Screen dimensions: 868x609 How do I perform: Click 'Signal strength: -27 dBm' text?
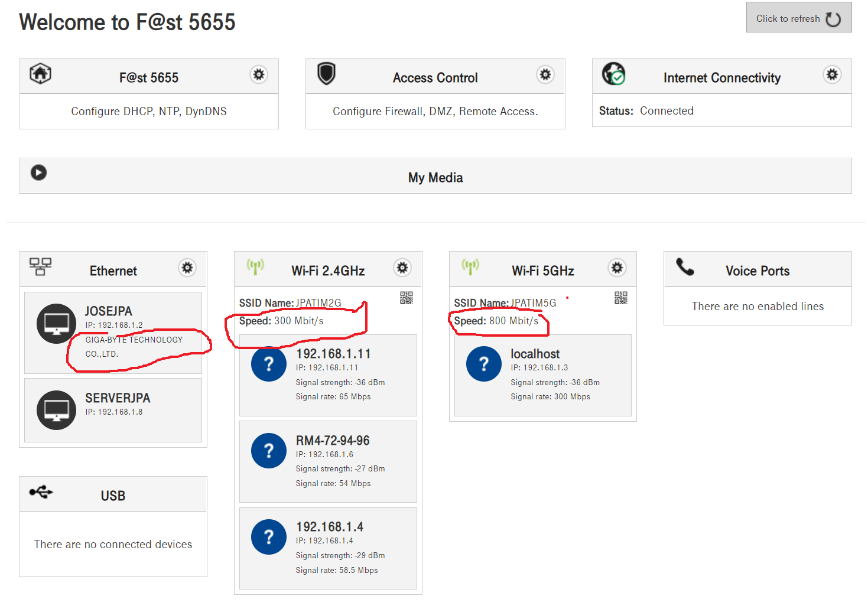pos(340,469)
